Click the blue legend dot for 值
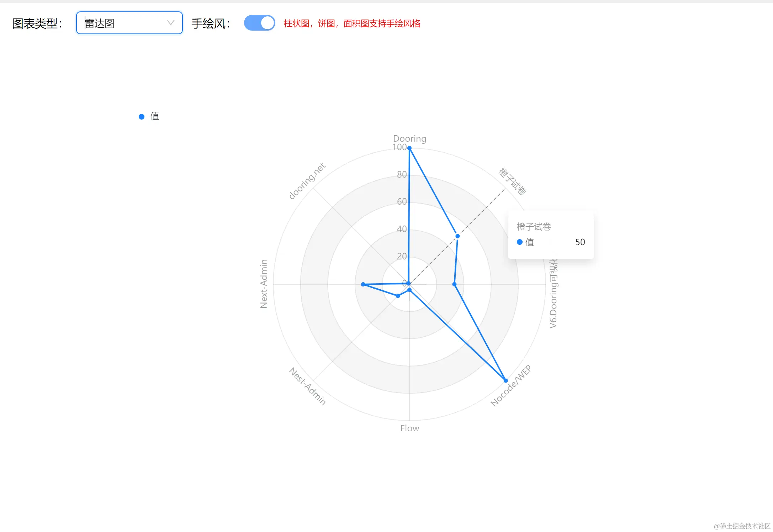 (x=142, y=117)
